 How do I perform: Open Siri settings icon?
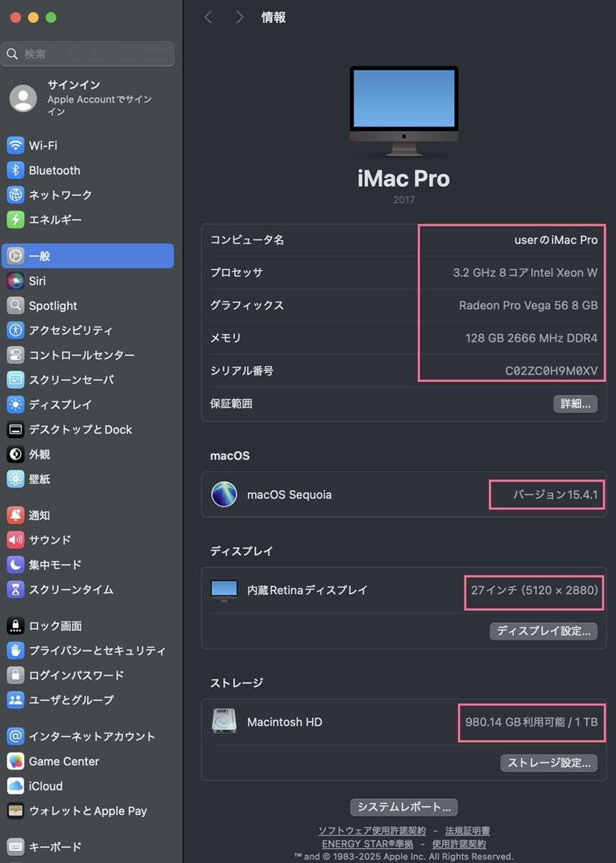click(16, 281)
